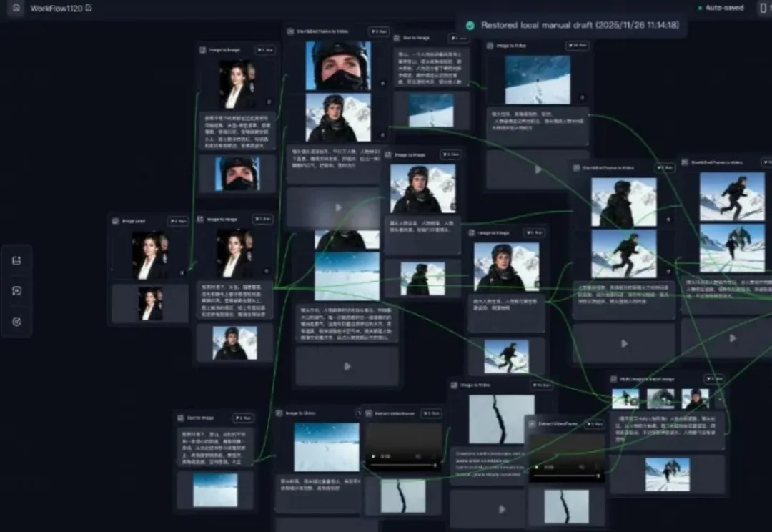The width and height of the screenshot is (772, 532).
Task: Click the Auto-saved status indicator
Action: point(721,8)
